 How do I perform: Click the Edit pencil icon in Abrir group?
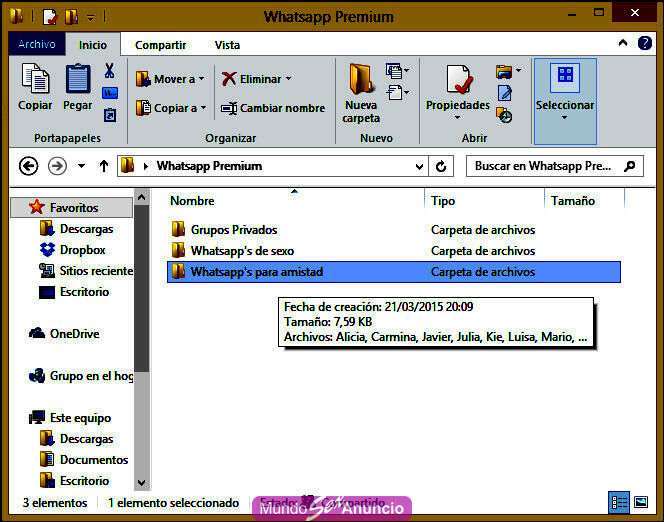coord(504,93)
